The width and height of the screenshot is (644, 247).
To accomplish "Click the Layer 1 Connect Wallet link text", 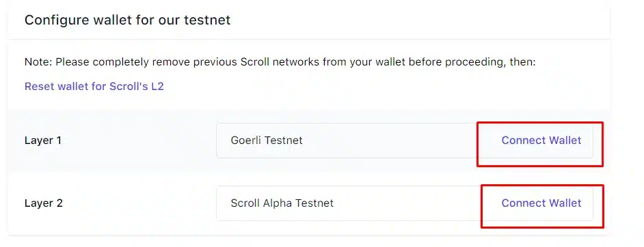I will click(541, 141).
